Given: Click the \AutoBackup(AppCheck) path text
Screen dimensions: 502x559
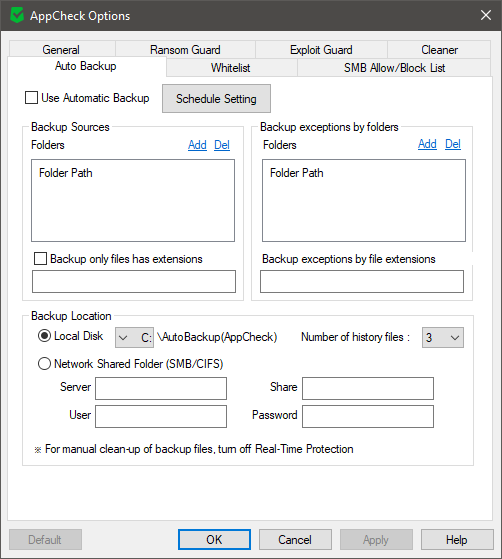Looking at the screenshot, I should [217, 337].
